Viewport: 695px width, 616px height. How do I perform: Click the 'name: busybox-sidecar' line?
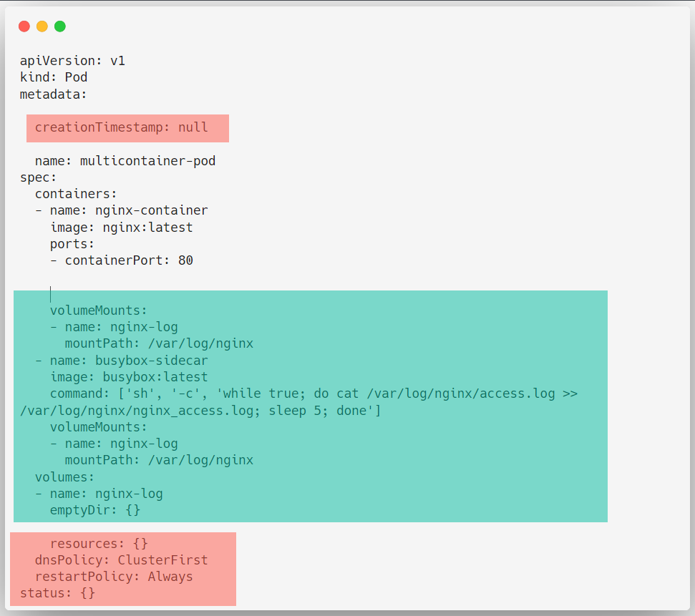pos(129,361)
